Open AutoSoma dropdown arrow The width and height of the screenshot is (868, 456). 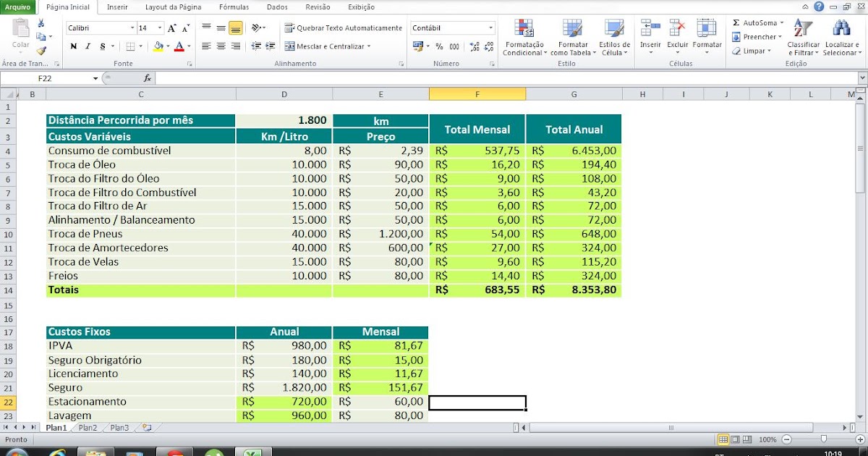click(x=782, y=23)
